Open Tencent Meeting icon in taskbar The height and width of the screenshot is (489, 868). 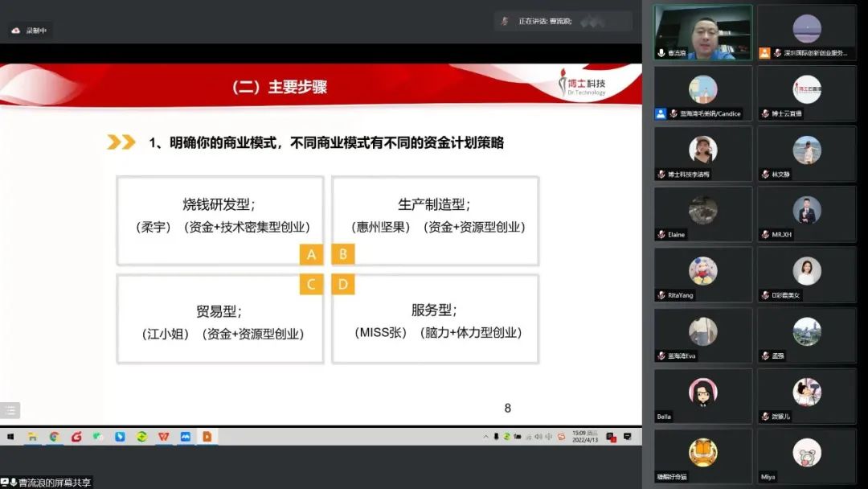coord(185,437)
